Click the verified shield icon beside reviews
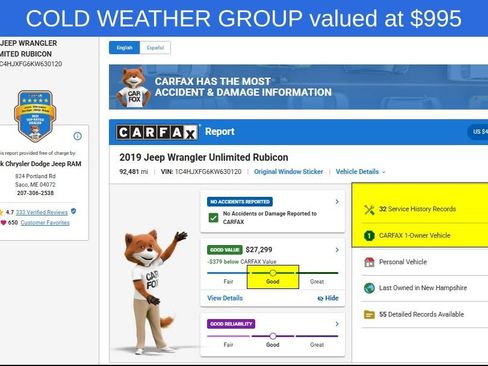This screenshot has width=488, height=366. (x=73, y=211)
